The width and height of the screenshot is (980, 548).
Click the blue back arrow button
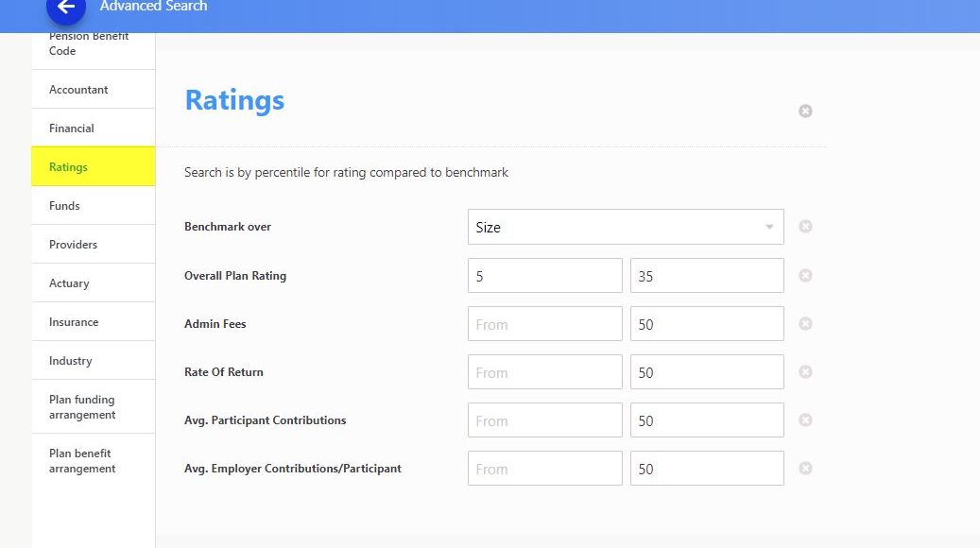[x=65, y=8]
